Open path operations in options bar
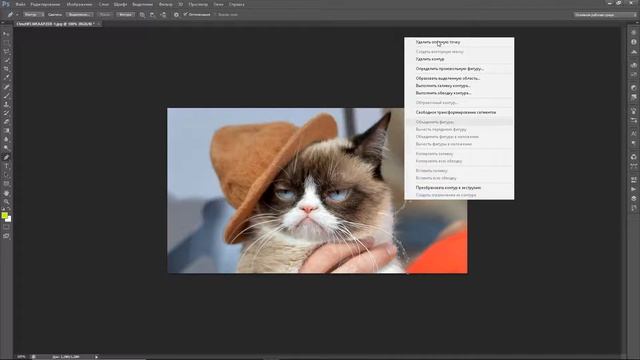640x360 pixels. coord(142,15)
